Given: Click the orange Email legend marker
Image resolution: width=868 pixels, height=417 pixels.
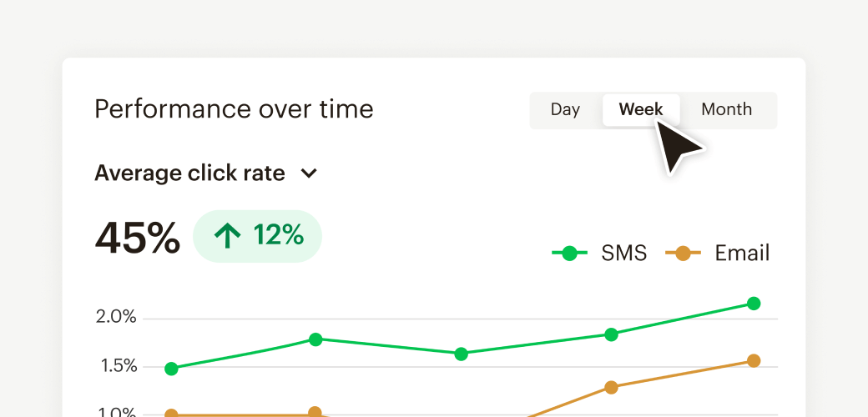Looking at the screenshot, I should [683, 254].
